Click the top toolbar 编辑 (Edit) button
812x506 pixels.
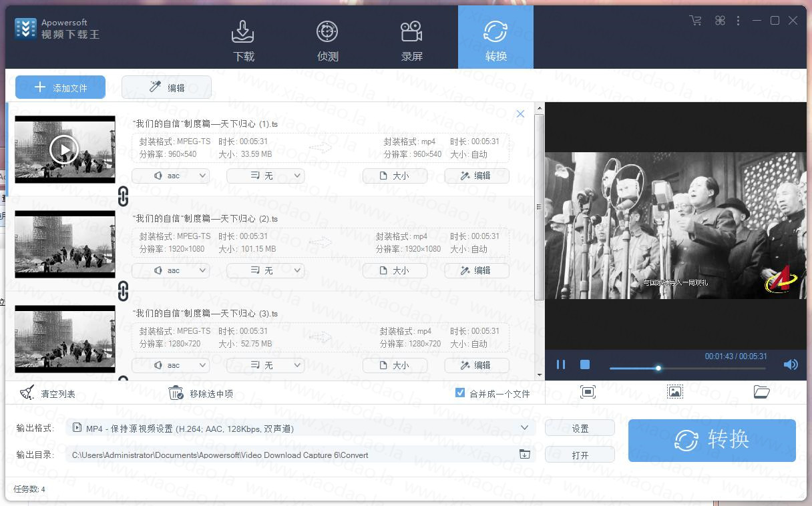(166, 87)
